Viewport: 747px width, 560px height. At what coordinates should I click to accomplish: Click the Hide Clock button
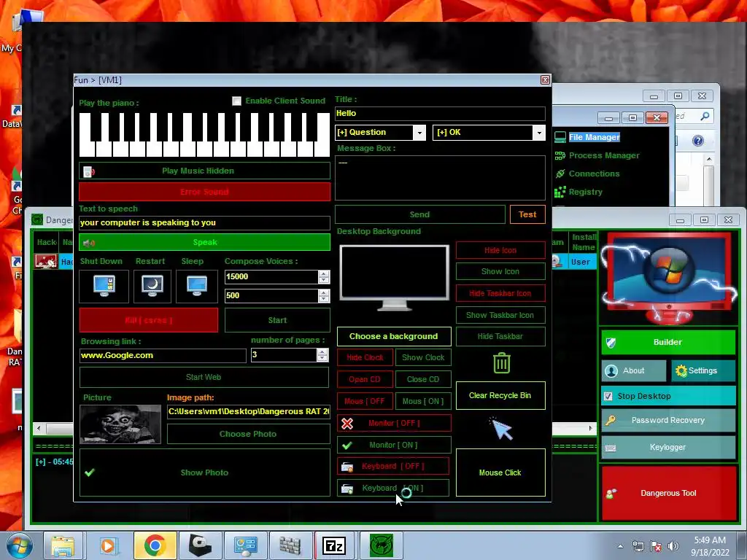click(x=365, y=357)
